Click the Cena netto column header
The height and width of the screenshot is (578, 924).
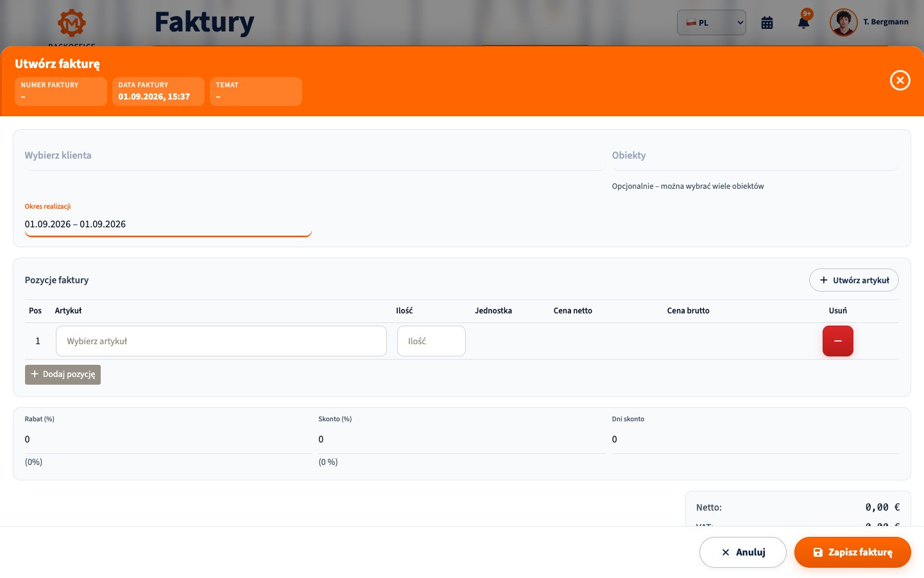click(x=573, y=311)
